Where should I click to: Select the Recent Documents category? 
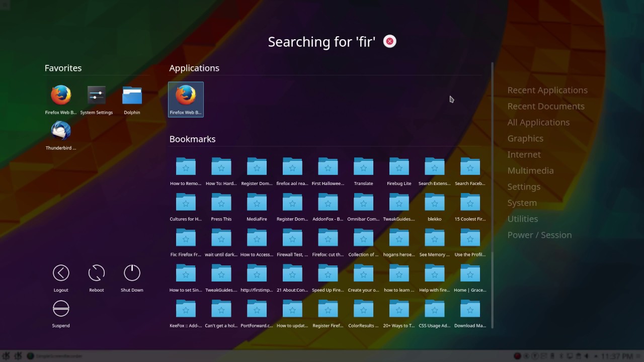point(546,106)
